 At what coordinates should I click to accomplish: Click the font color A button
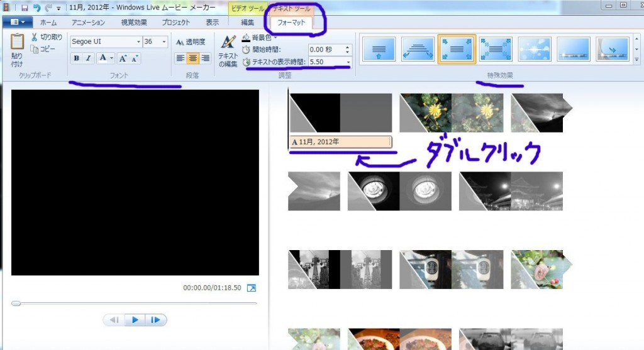(x=103, y=58)
